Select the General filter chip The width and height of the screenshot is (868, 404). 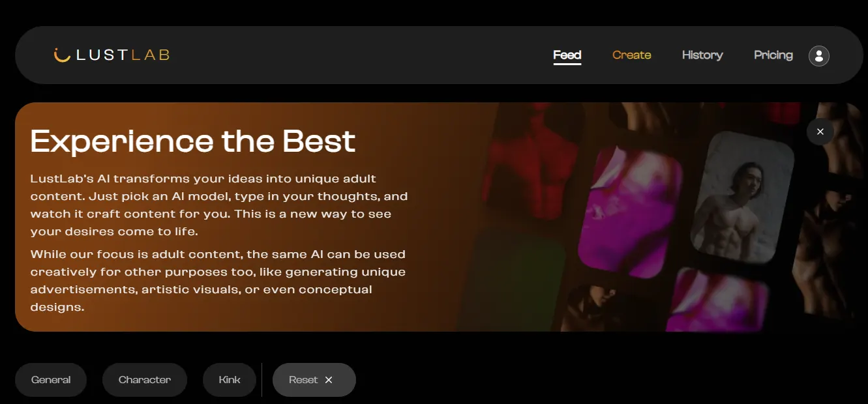pos(51,380)
